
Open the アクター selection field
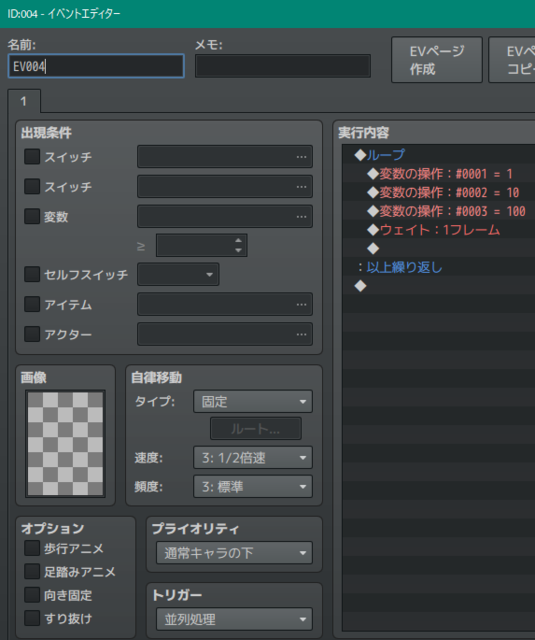(x=225, y=334)
